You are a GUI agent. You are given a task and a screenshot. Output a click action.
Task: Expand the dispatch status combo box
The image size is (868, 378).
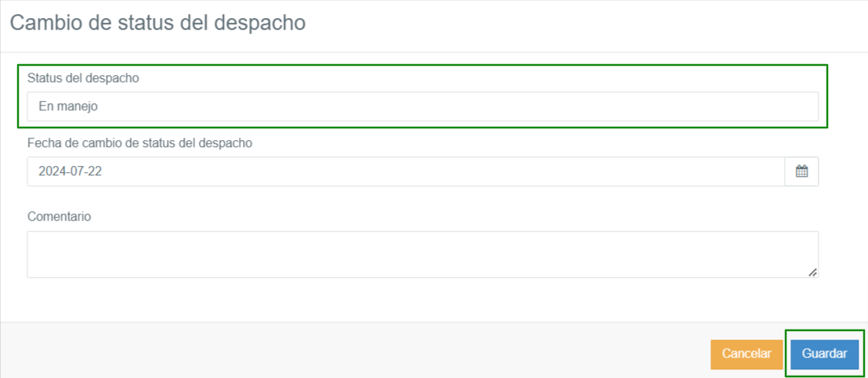(422, 106)
